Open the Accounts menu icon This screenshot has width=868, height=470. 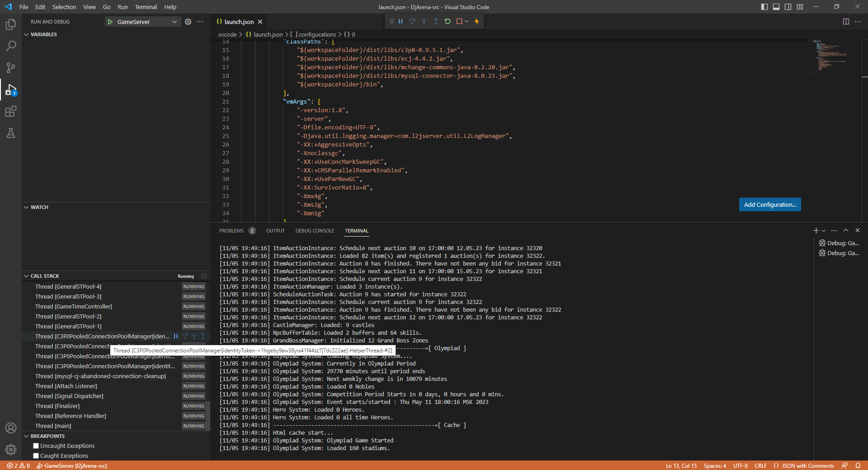click(x=11, y=428)
